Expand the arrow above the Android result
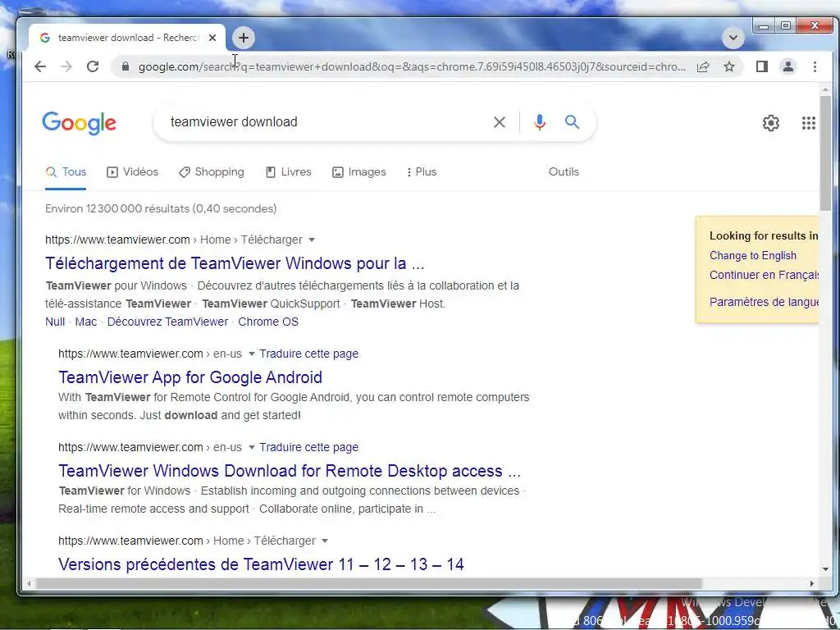The width and height of the screenshot is (840, 630). tap(251, 354)
